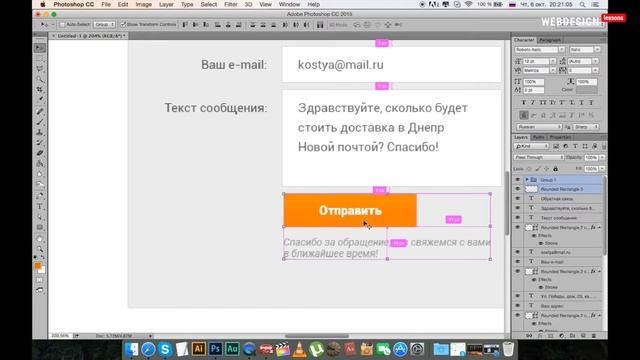
Task: Click the lock all layer icon
Action: coord(556,169)
